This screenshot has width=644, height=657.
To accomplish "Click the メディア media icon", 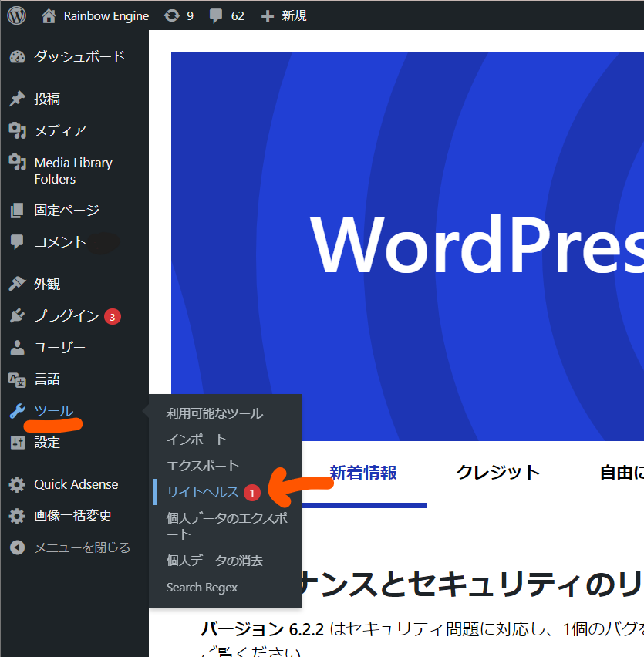I will point(17,131).
